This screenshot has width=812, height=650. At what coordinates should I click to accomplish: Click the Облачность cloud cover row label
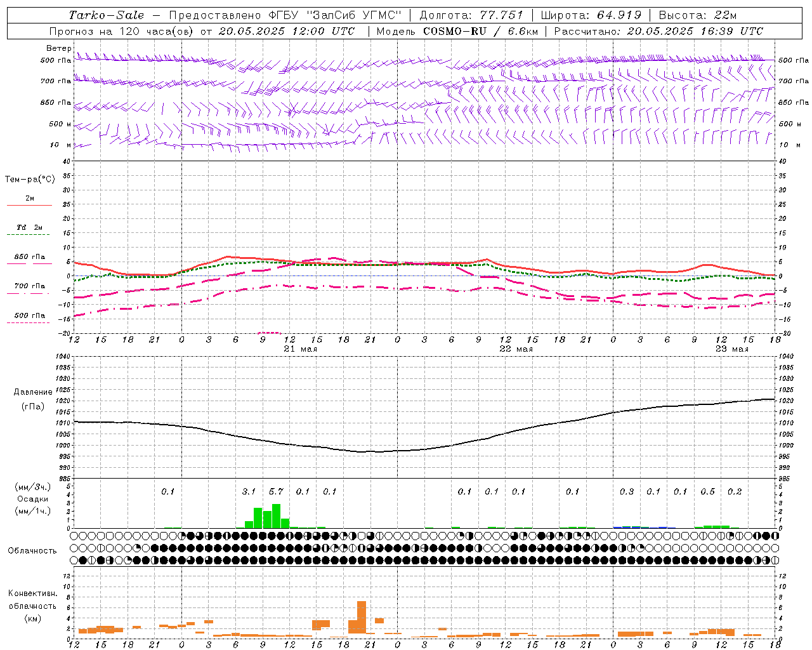point(32,550)
